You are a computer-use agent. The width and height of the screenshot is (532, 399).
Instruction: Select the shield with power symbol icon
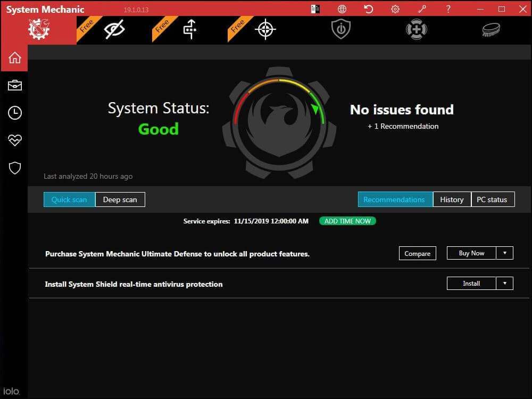(340, 30)
